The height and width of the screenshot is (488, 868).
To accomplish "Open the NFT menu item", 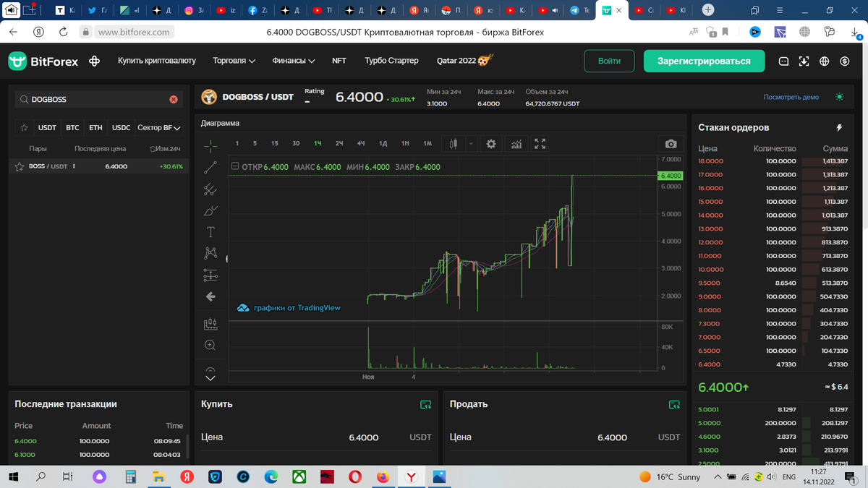I will point(339,61).
